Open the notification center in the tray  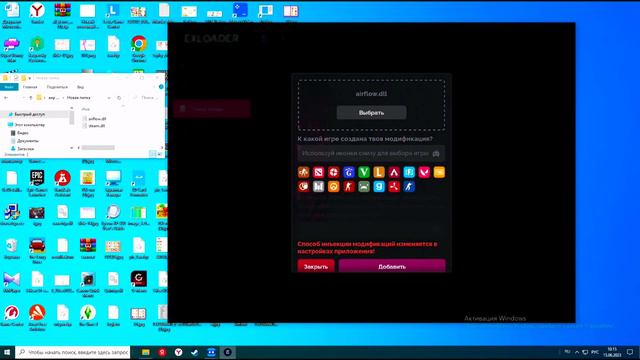tap(631, 352)
